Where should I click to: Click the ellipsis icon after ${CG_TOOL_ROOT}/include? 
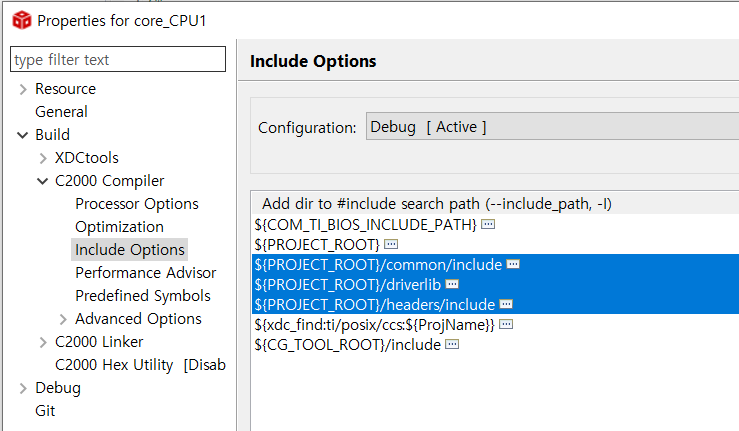pos(452,344)
